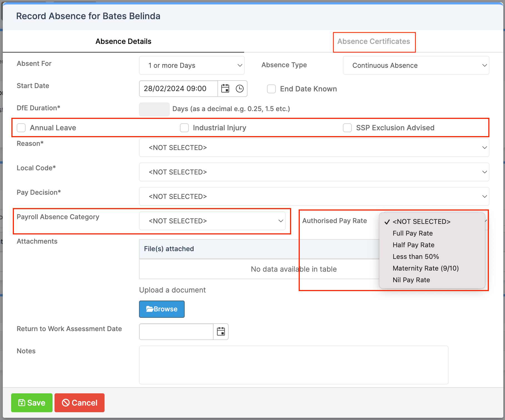
Task: Click the folder icon on the Browse button
Action: (150, 309)
